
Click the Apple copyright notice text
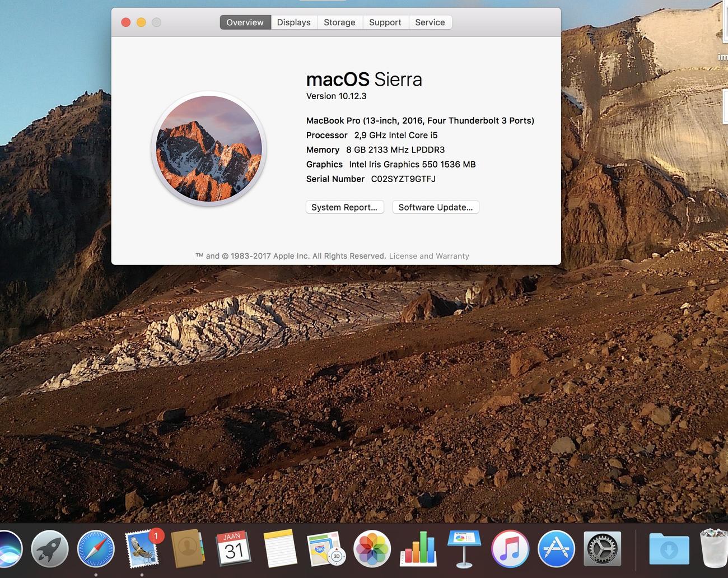click(x=291, y=256)
